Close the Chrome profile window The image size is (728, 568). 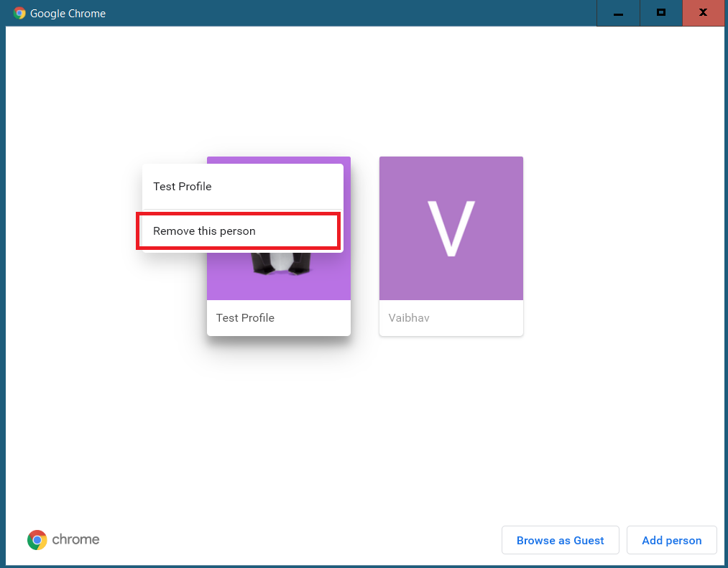click(703, 13)
